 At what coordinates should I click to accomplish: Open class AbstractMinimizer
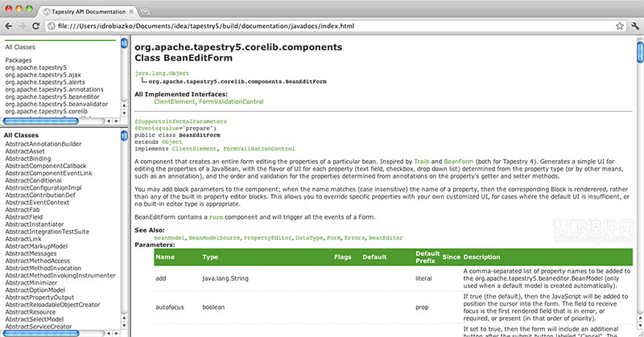coord(31,283)
